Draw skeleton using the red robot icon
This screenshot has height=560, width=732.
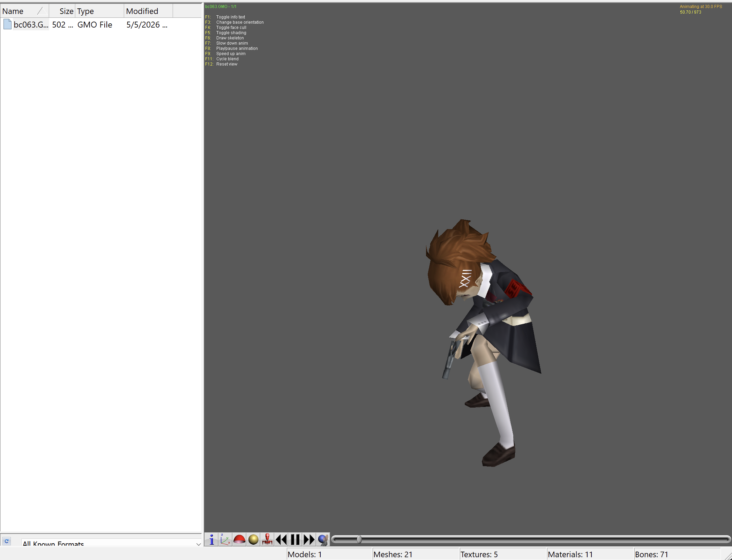point(267,539)
